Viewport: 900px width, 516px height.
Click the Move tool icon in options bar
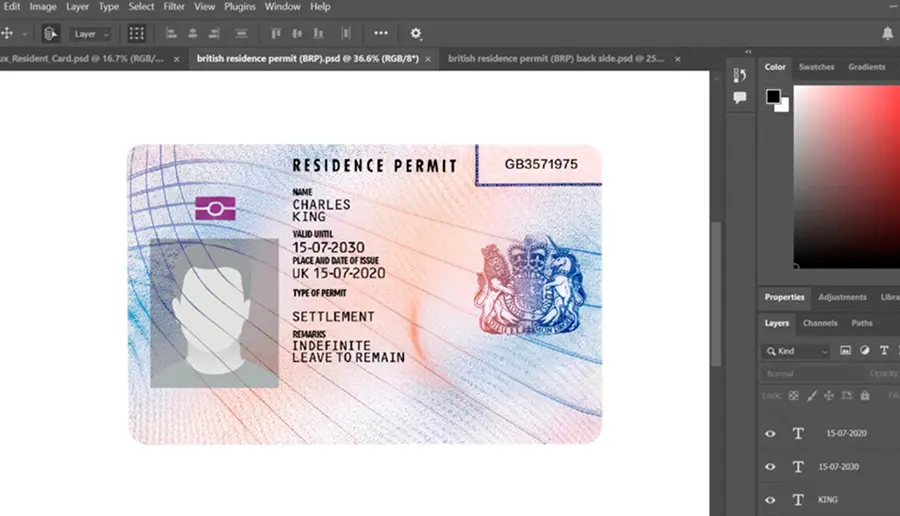(7, 33)
